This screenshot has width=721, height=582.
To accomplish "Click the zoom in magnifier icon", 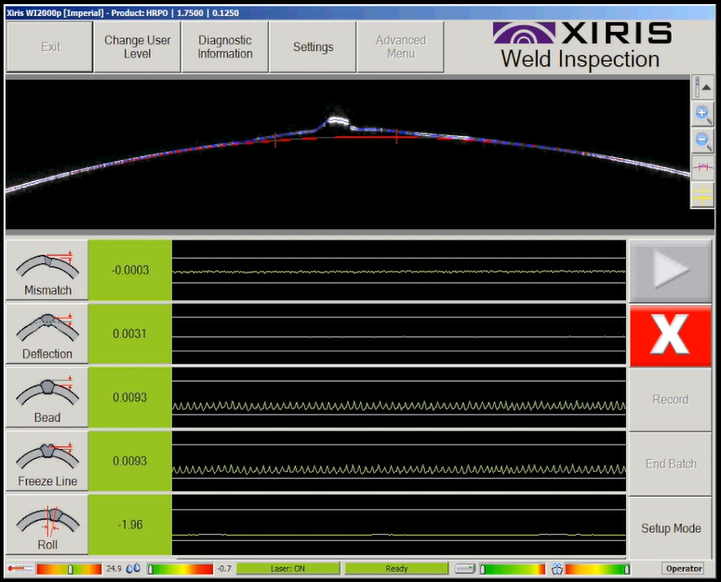I will click(703, 114).
